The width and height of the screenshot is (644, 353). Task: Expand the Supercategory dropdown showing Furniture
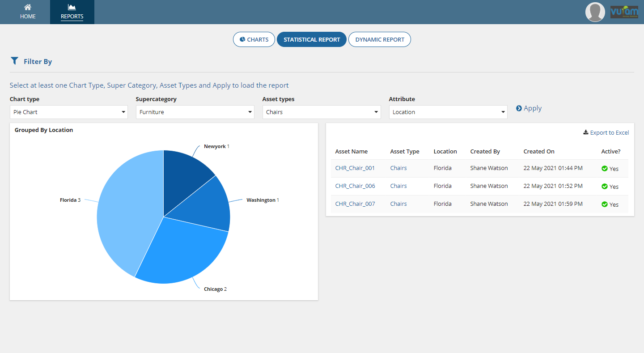click(x=195, y=112)
